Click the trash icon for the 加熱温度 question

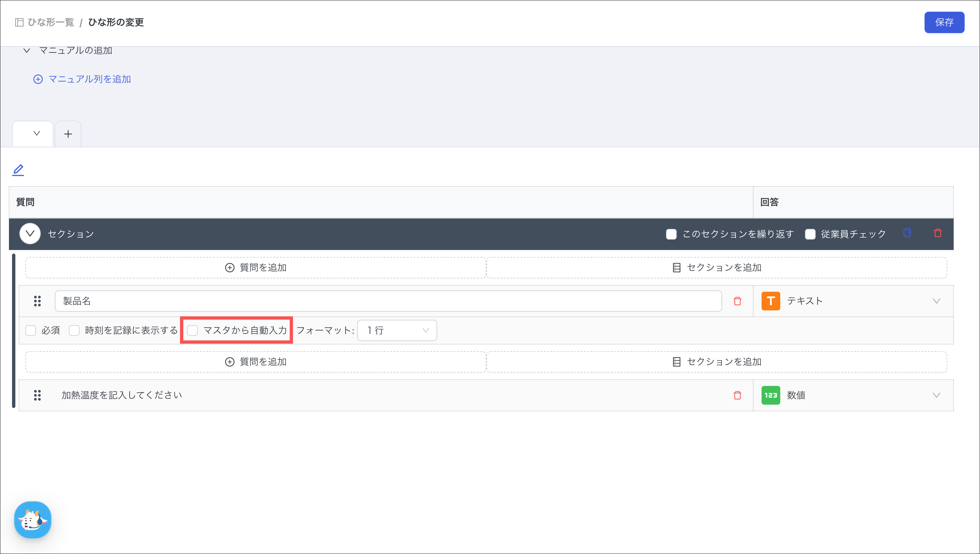tap(737, 395)
